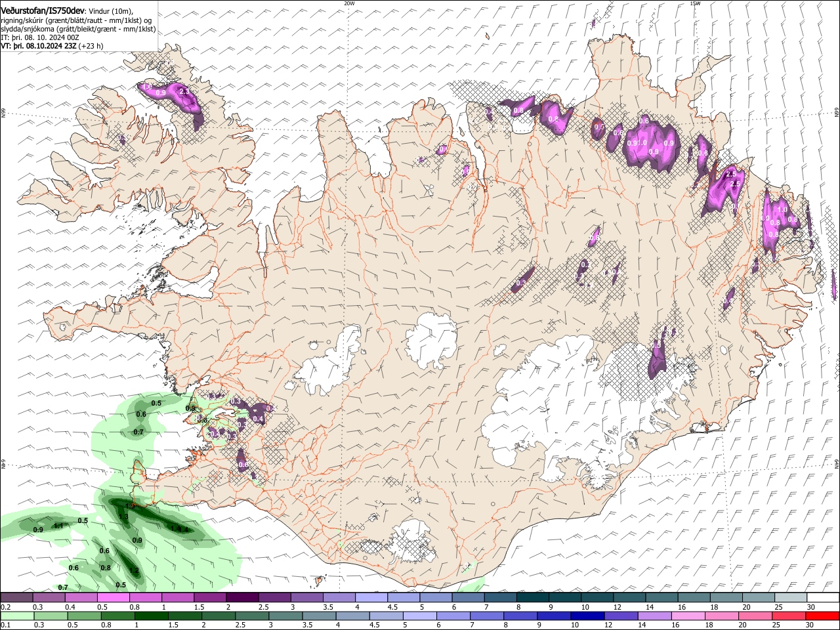Select the rain legend swatch for 16–18 mm
Image resolution: width=840 pixels, height=630 pixels.
(x=688, y=616)
